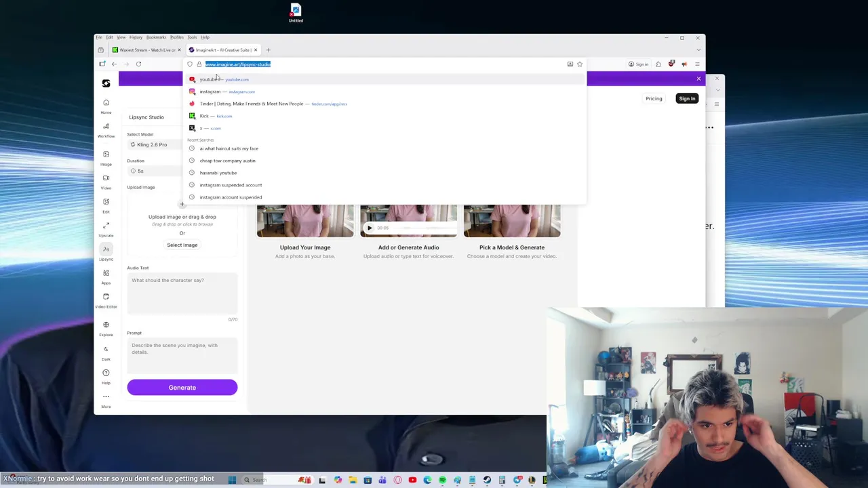Open the Video Editor in sidebar
The width and height of the screenshot is (868, 488).
[106, 300]
